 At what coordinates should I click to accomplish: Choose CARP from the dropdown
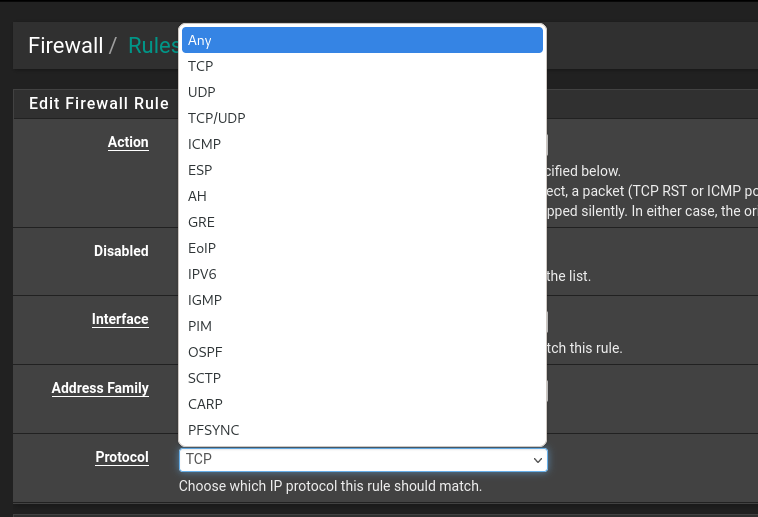pos(362,404)
